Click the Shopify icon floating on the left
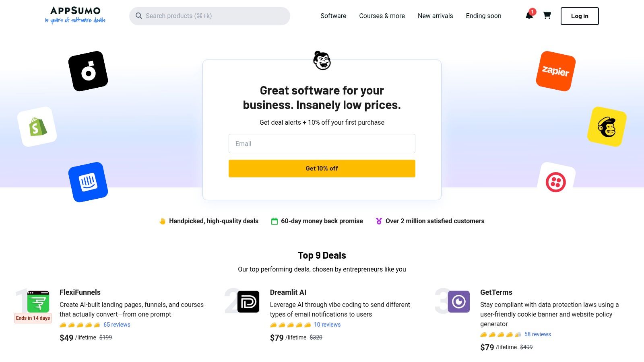 click(x=37, y=126)
